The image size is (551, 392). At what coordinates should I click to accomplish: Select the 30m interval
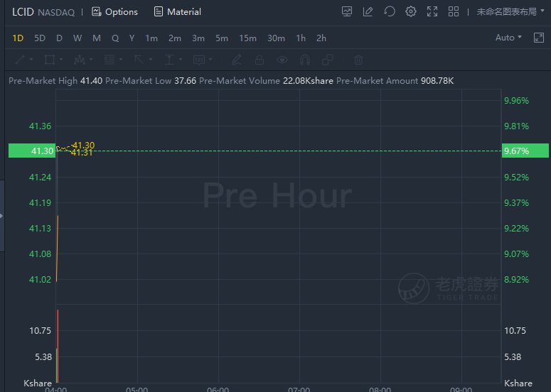[276, 38]
